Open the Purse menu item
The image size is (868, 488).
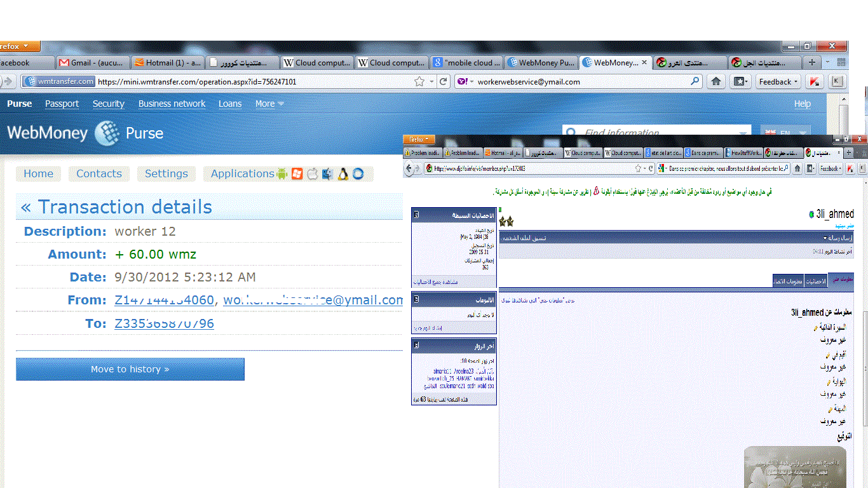tap(20, 104)
